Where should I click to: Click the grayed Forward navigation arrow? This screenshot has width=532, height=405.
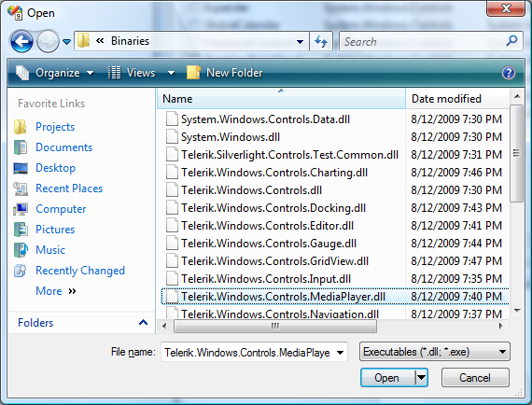48,41
